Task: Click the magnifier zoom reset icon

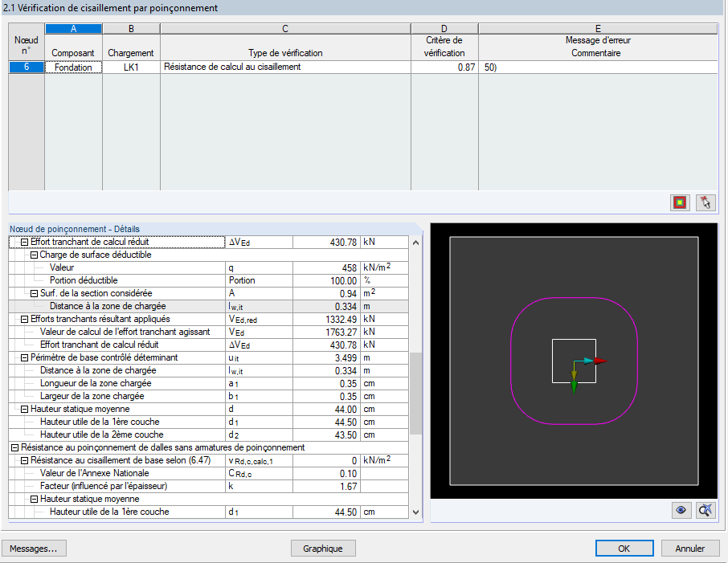Action: pyautogui.click(x=706, y=510)
